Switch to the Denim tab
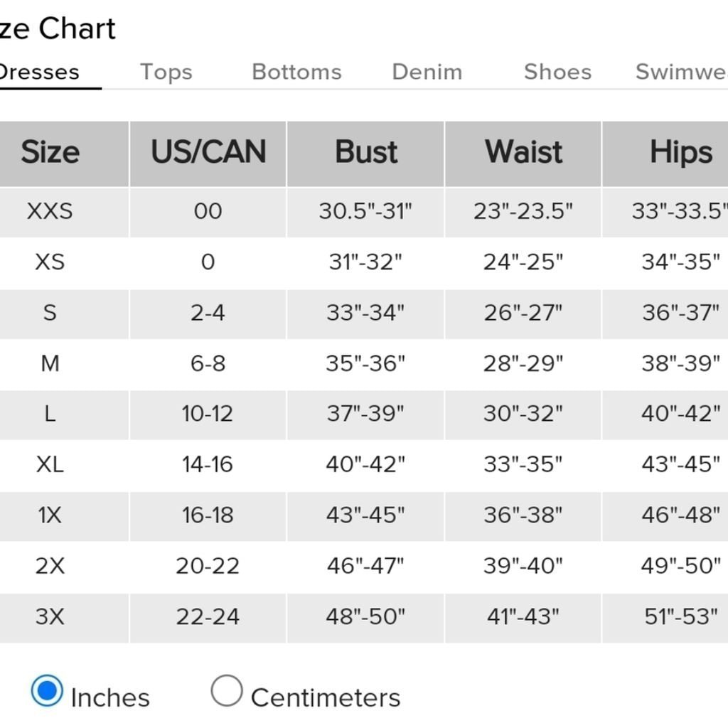 click(x=427, y=72)
